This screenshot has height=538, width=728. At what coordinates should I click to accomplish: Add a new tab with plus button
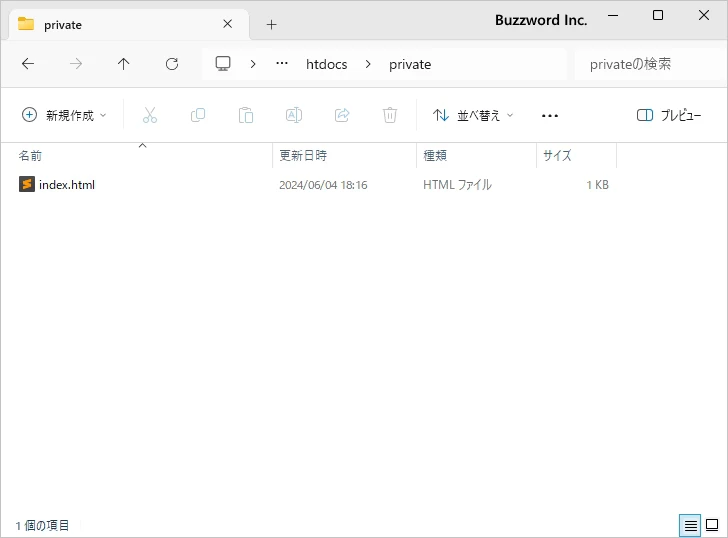271,24
